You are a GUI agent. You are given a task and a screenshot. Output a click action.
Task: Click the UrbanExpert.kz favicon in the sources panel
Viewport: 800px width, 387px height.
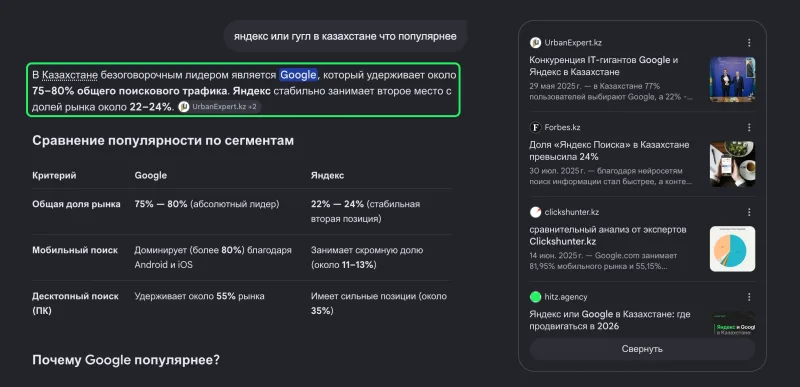(x=535, y=43)
